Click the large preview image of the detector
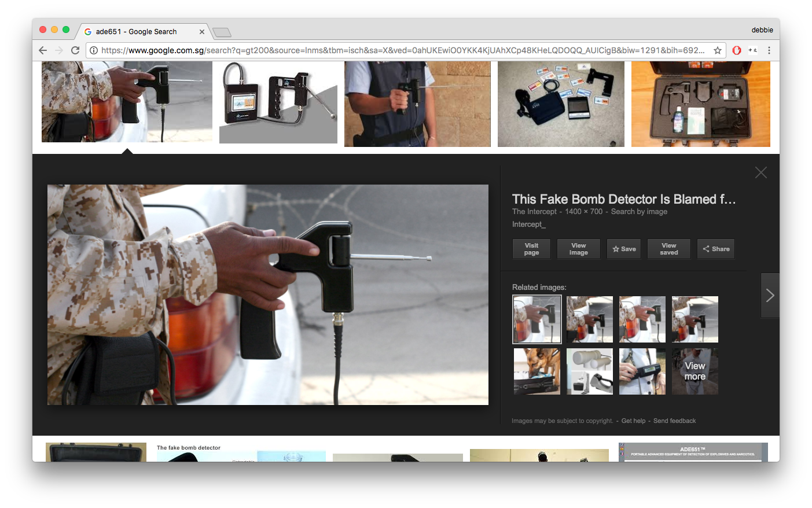The width and height of the screenshot is (812, 508). [x=268, y=295]
